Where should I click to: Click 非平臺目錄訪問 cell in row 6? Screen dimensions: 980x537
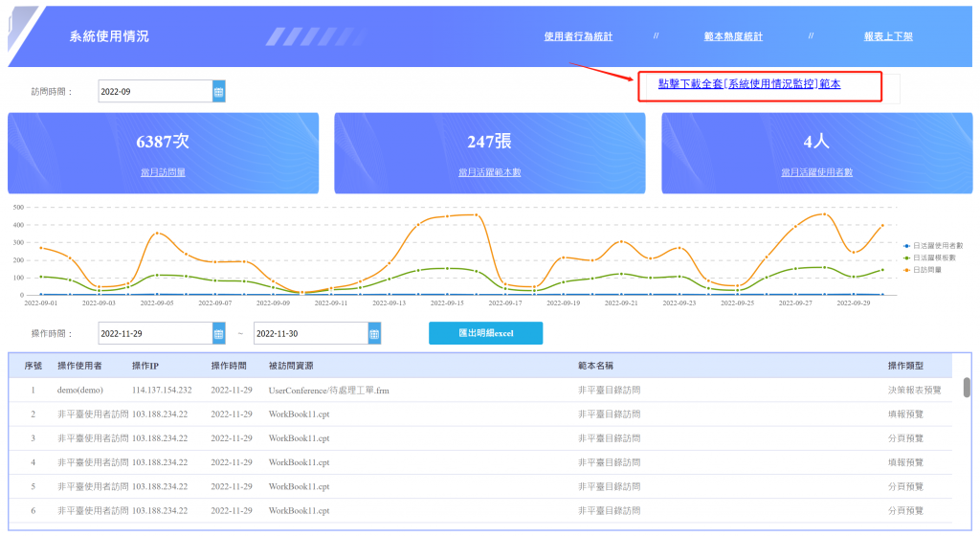[610, 511]
